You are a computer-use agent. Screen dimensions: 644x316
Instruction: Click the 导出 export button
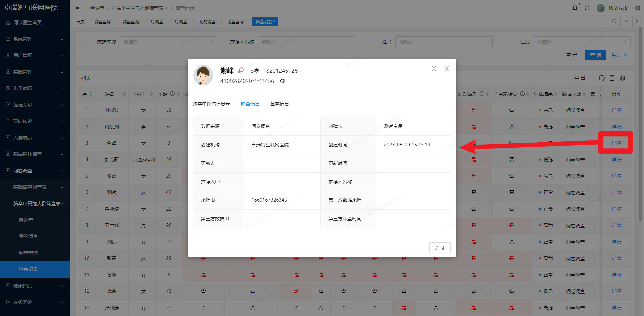click(x=580, y=78)
